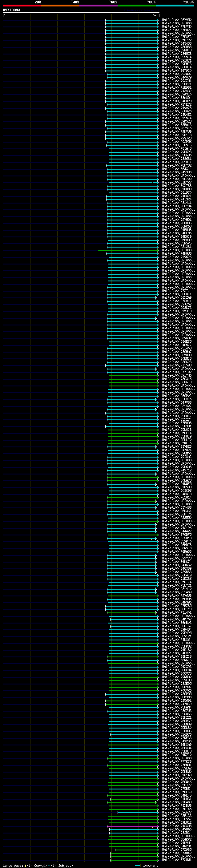
Task: Select hit label UniRef100_A7NVN0
Action: (x=177, y=26)
